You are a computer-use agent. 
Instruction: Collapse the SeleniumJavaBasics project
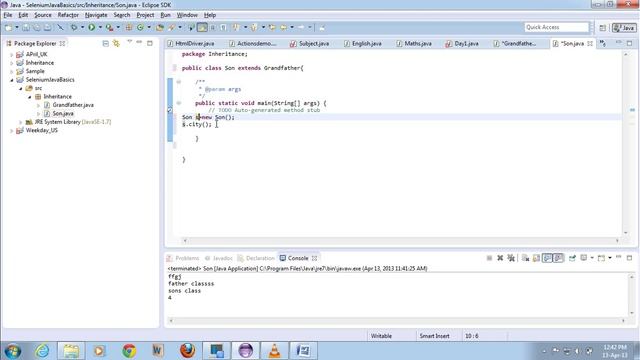tap(11, 80)
